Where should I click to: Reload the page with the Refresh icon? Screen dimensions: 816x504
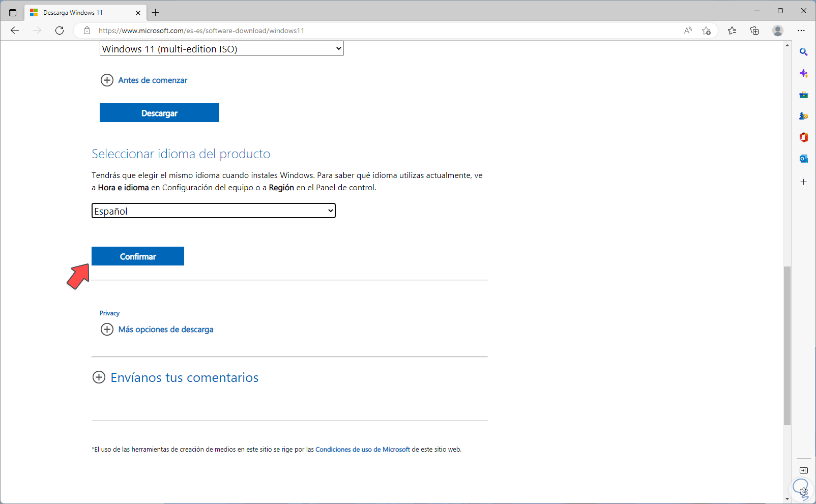60,31
